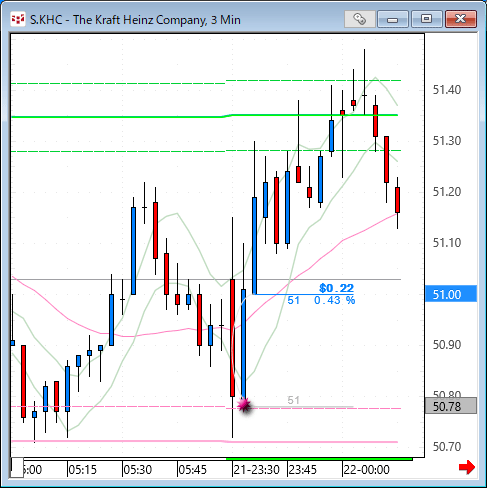Click the chart link icon in title bar
The height and width of the screenshot is (488, 487).
360,19
